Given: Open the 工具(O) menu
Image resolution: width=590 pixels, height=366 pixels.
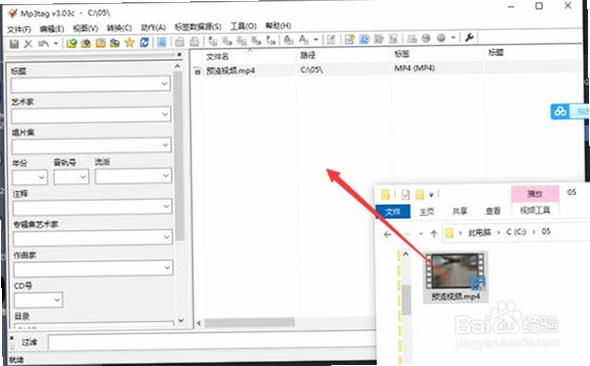Looking at the screenshot, I should (x=243, y=26).
